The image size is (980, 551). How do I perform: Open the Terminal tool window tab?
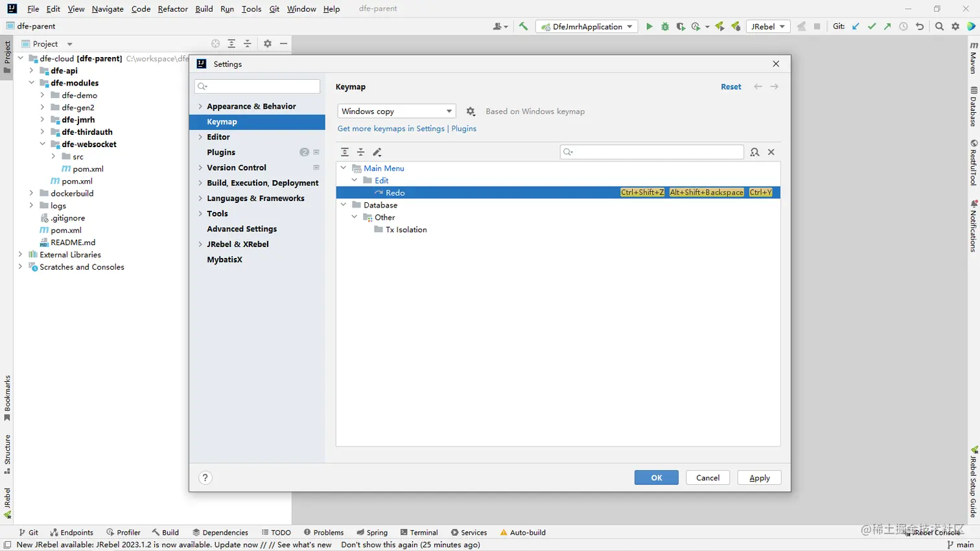(419, 532)
